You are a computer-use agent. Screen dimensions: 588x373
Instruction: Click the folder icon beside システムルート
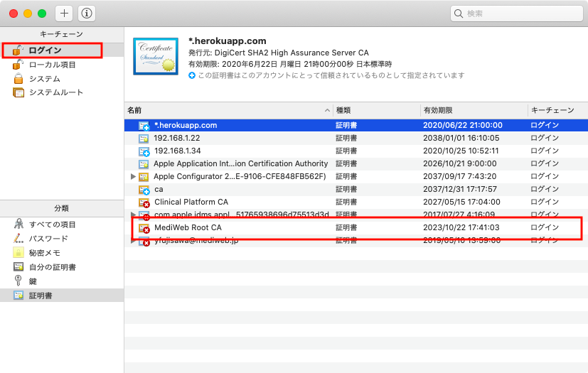(18, 92)
